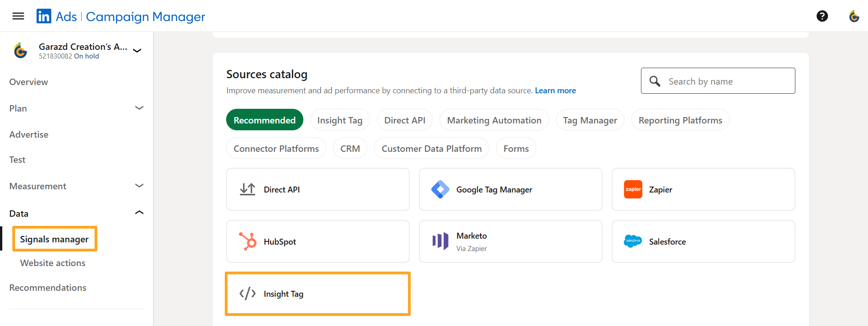Viewport: 868px width, 326px height.
Task: Click the LinkedIn logo icon
Action: [44, 16]
